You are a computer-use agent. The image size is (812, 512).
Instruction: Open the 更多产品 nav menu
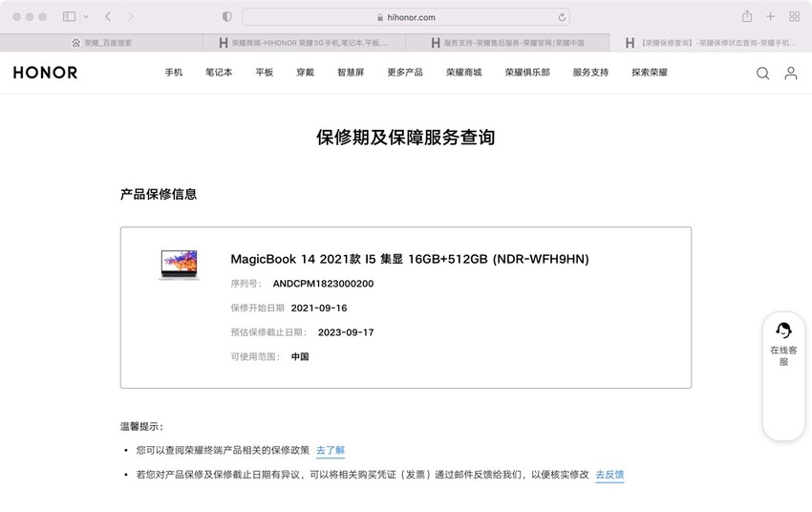tap(405, 73)
